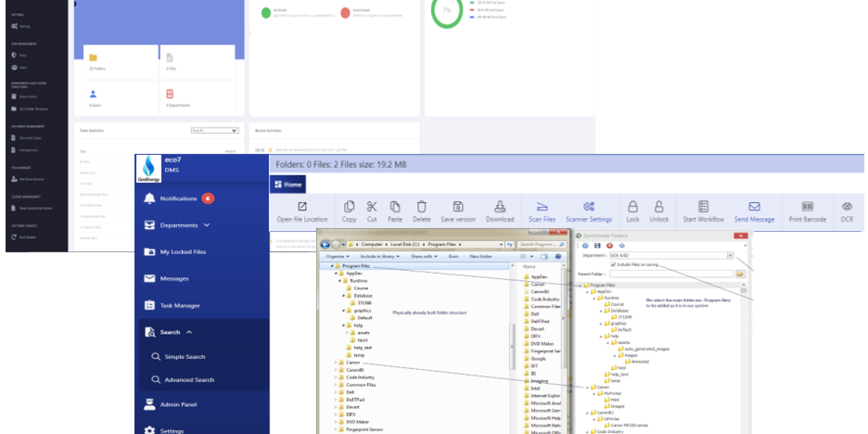
Task: Toggle the Include Files on saving checkbox
Action: click(x=613, y=265)
